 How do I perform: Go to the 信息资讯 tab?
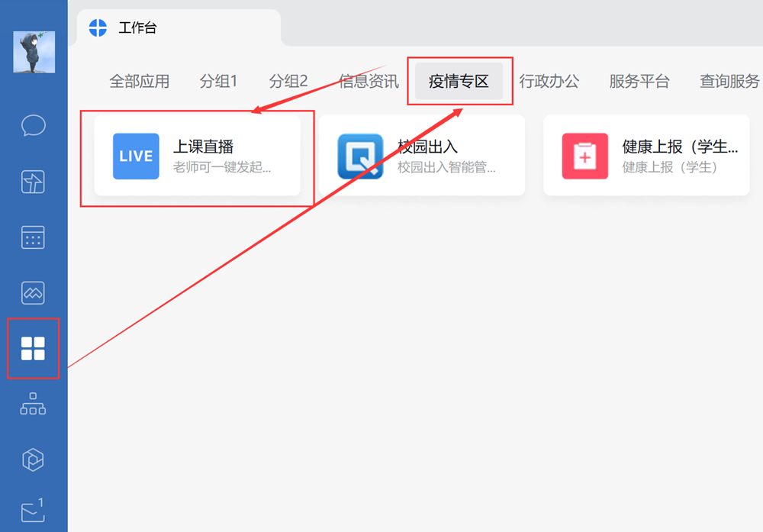[x=369, y=82]
